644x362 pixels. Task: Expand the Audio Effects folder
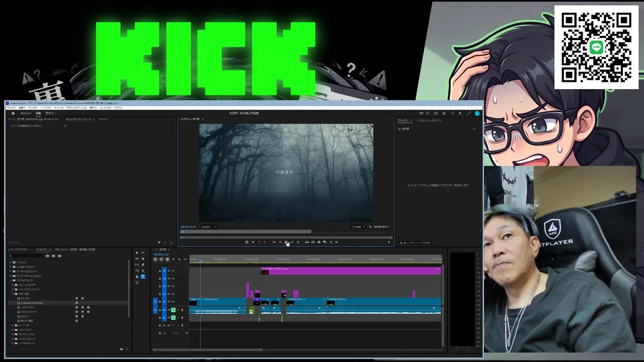click(11, 271)
